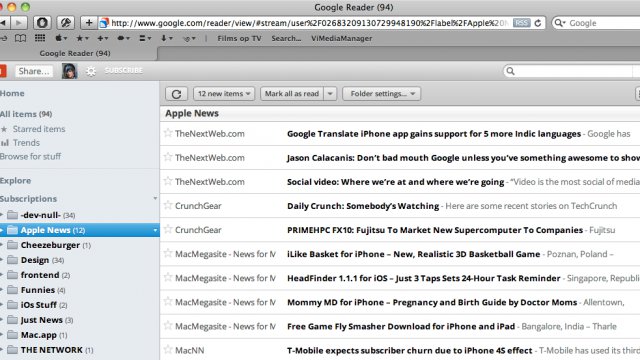Click the Share... box

click(x=34, y=71)
